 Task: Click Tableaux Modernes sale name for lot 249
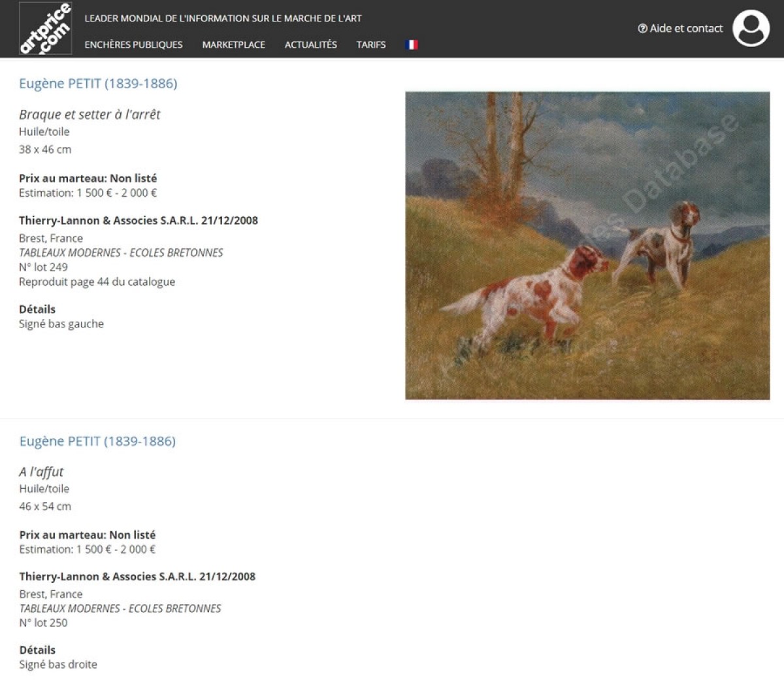[121, 252]
